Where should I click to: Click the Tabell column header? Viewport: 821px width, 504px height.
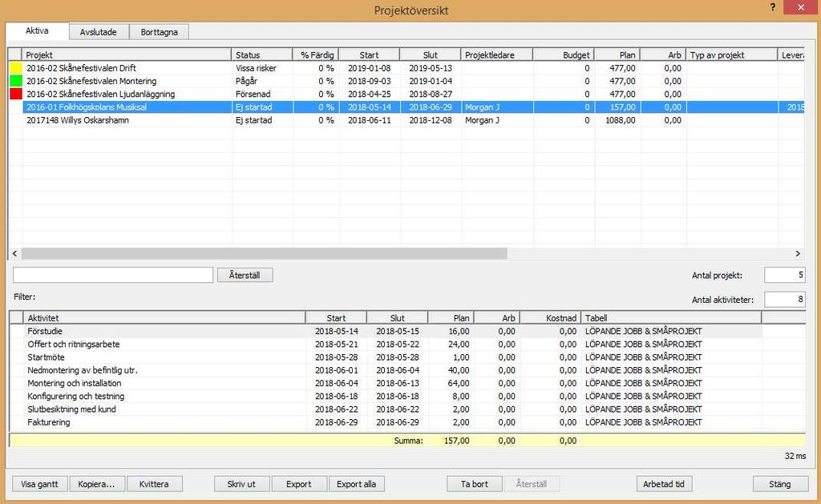pos(671,317)
